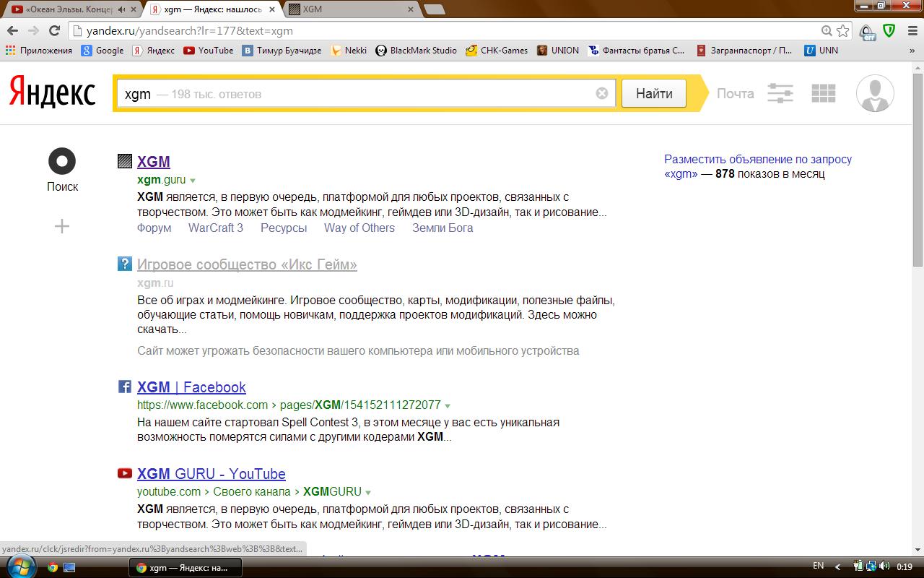This screenshot has width=924, height=578.
Task: Open Yandex search settings sliders icon
Action: [x=780, y=93]
